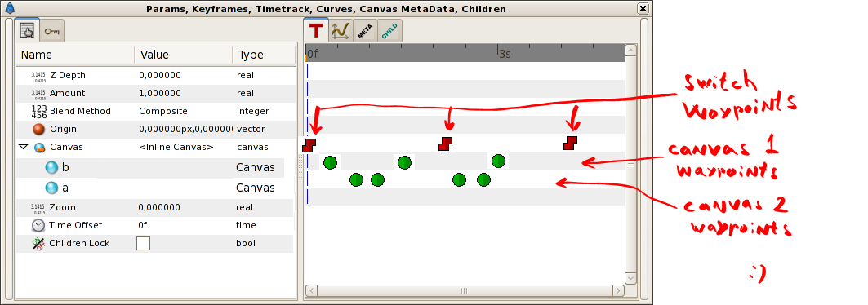This screenshot has width=868, height=305.
Task: Click the blue sphere icon beside canvas b
Action: (52, 167)
